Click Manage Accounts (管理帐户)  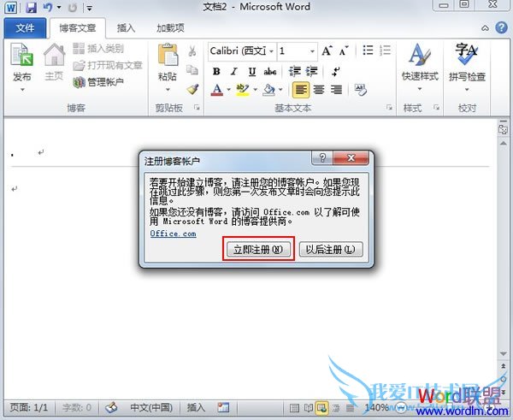point(98,82)
